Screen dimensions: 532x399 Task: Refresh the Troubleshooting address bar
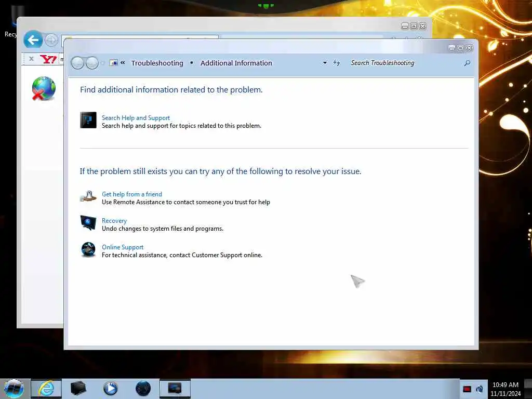pos(336,63)
